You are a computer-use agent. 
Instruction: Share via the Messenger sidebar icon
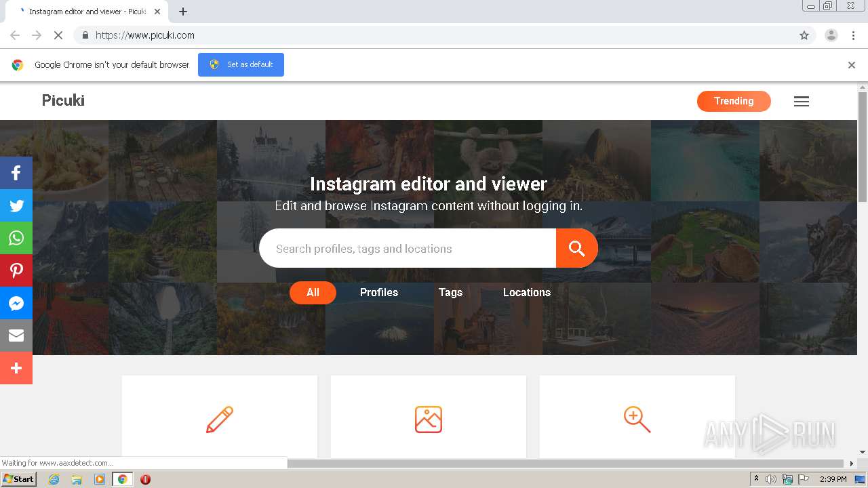[16, 303]
